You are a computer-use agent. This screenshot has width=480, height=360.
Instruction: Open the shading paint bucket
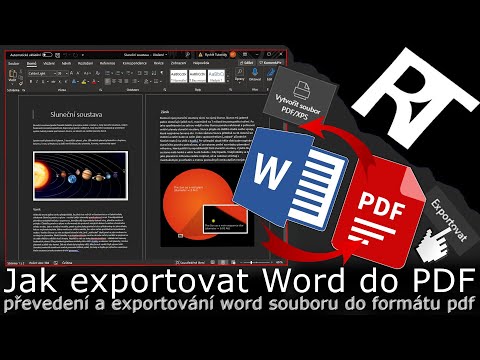pos(146,81)
